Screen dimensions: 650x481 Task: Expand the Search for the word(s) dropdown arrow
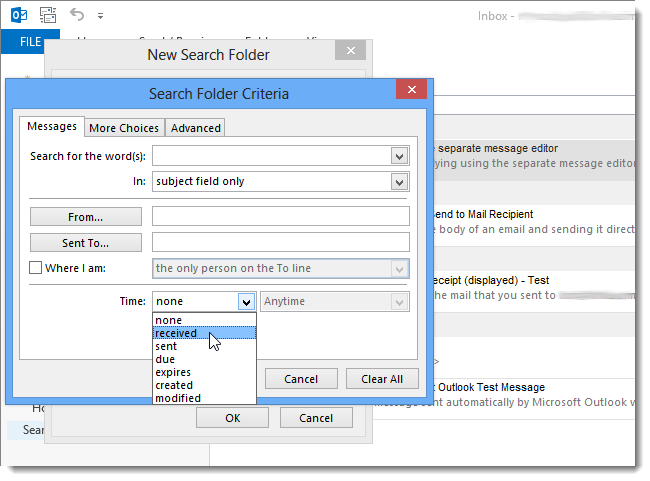(400, 157)
